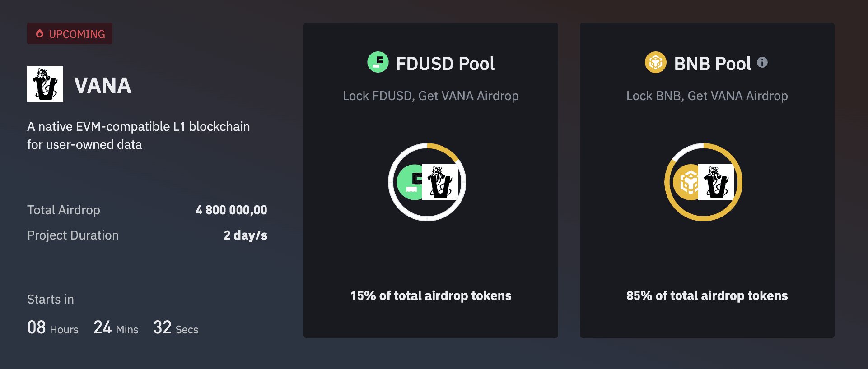Click the BNB coin icon beside pool title
This screenshot has height=369, width=868.
655,62
